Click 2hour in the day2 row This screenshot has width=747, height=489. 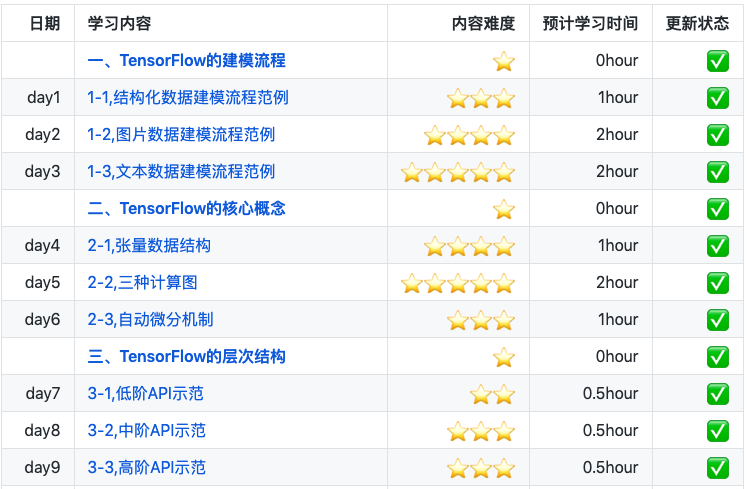(x=617, y=134)
